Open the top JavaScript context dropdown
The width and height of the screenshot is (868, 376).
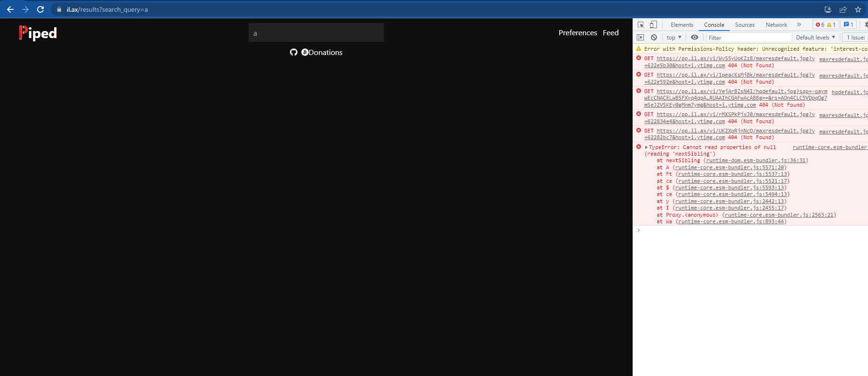(674, 38)
